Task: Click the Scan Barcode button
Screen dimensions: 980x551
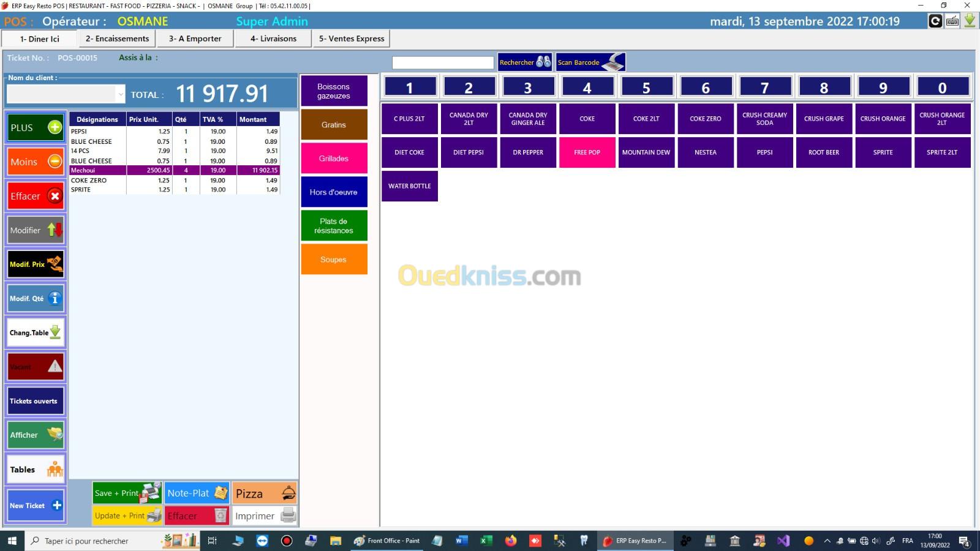Action: click(x=590, y=62)
